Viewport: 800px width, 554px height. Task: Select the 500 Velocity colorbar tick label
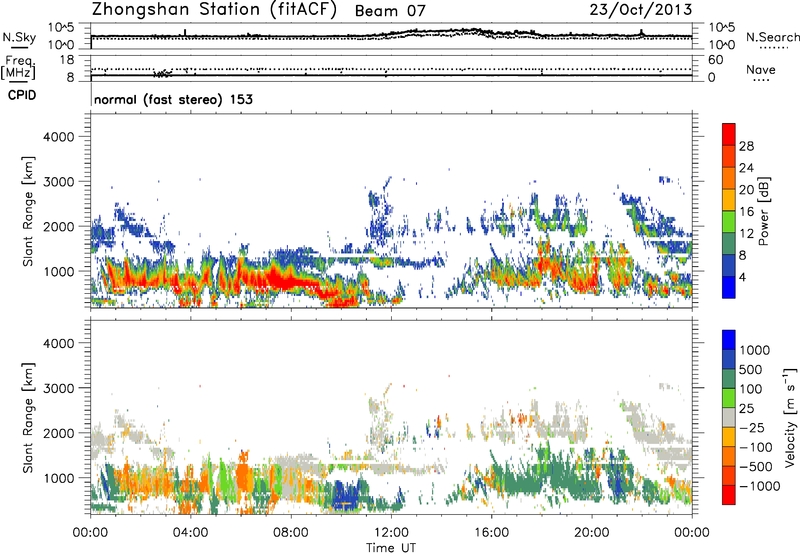point(751,369)
